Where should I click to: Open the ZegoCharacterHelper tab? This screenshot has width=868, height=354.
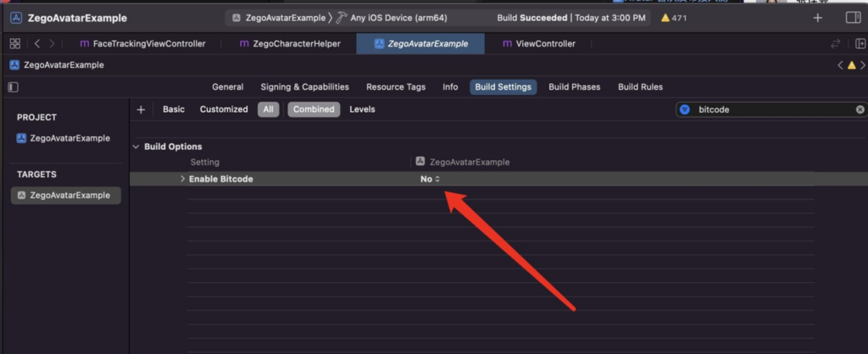click(290, 44)
